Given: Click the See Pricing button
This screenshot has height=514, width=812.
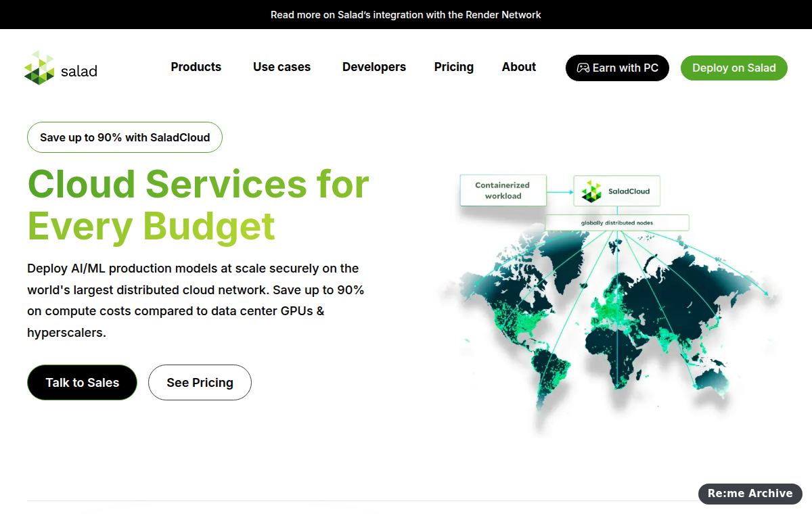Looking at the screenshot, I should coord(200,383).
